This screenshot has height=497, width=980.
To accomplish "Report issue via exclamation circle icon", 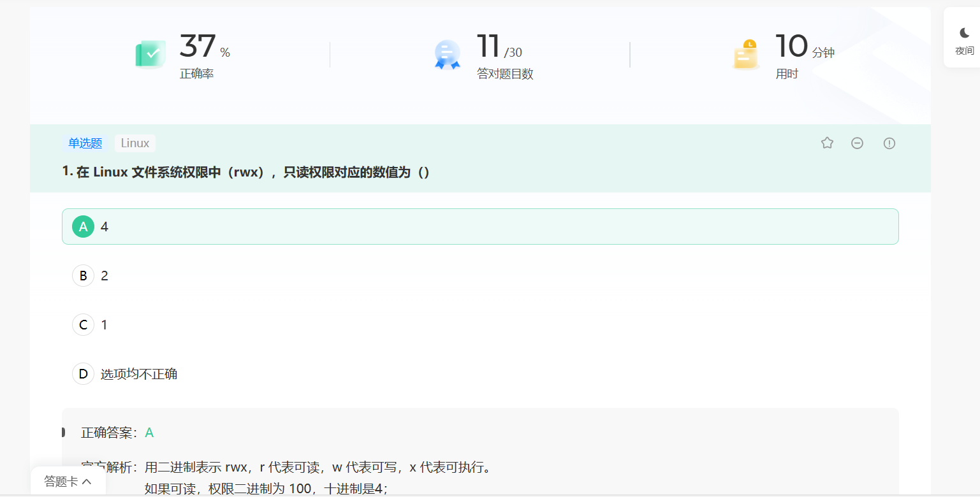I will (x=889, y=143).
